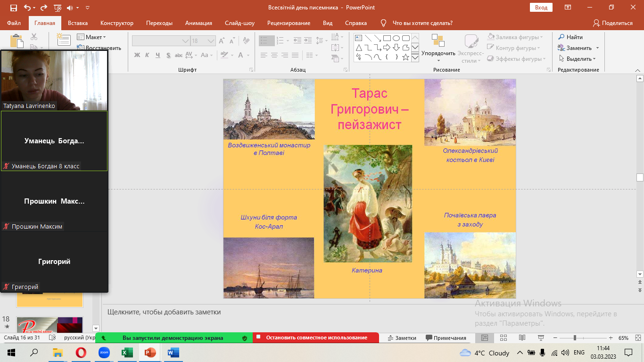Open Excel from the taskbar
The image size is (644, 362).
[x=127, y=353]
